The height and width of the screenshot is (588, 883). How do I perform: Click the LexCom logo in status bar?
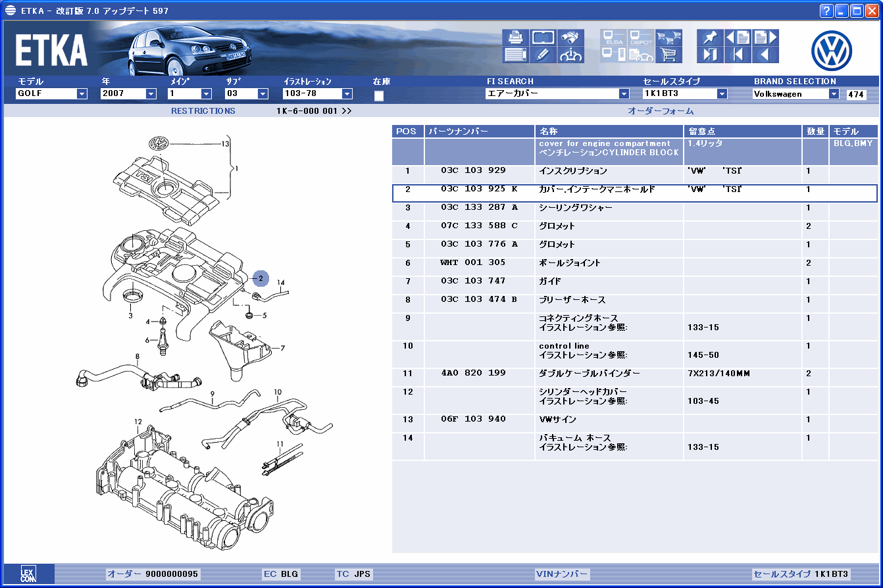[27, 573]
